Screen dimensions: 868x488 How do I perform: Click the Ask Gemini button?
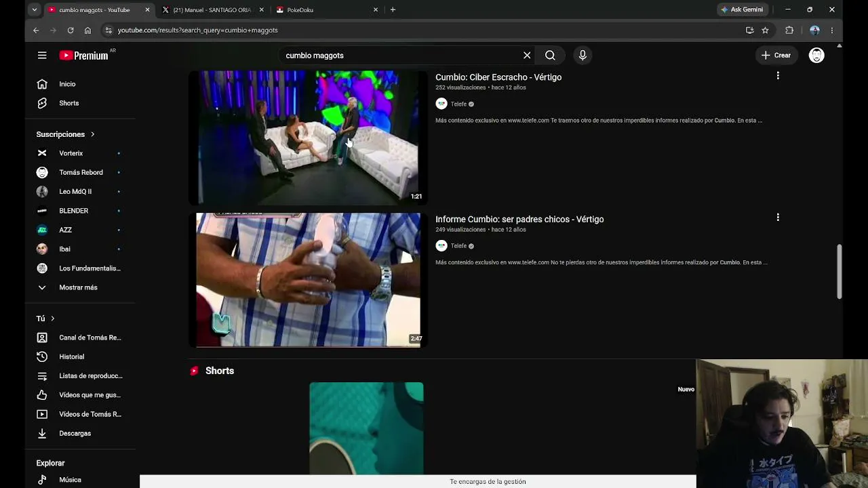742,9
